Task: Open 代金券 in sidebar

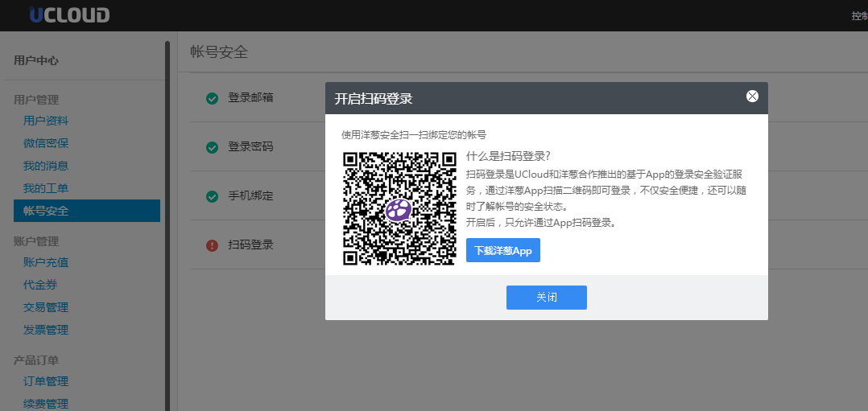Action: coord(40,285)
